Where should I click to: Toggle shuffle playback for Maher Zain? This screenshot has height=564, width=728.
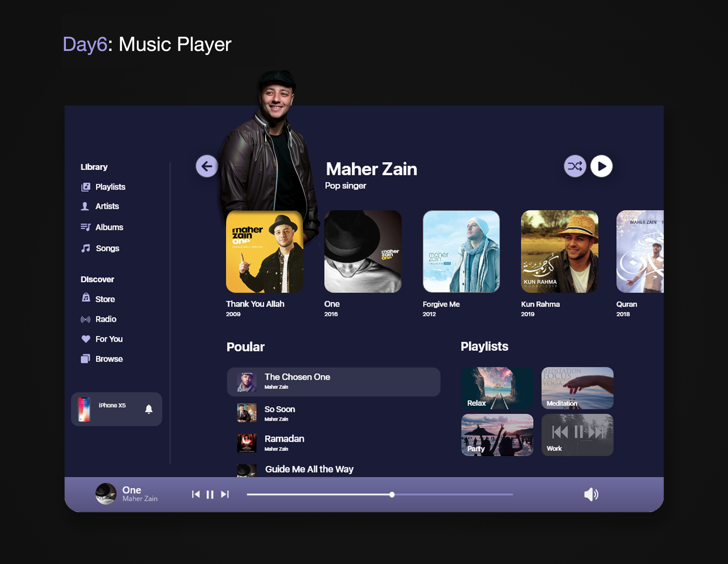[x=575, y=166]
